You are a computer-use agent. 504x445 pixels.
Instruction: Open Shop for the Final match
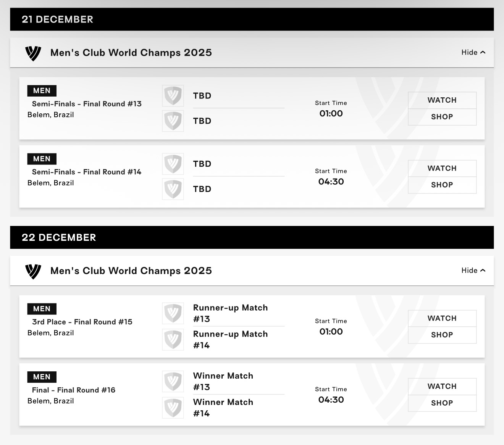442,403
